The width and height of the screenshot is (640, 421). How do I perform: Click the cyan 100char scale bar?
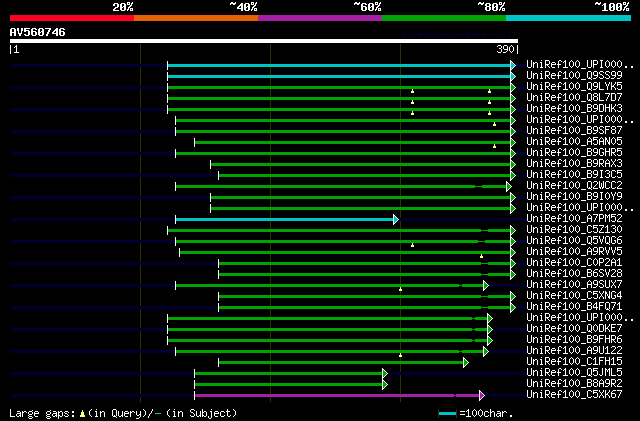coord(447,414)
